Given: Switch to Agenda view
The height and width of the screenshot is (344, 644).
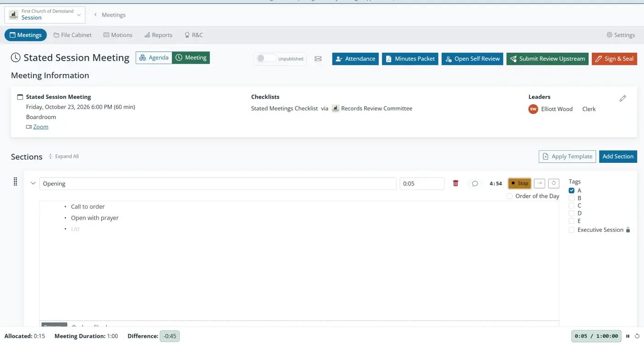Looking at the screenshot, I should (154, 57).
